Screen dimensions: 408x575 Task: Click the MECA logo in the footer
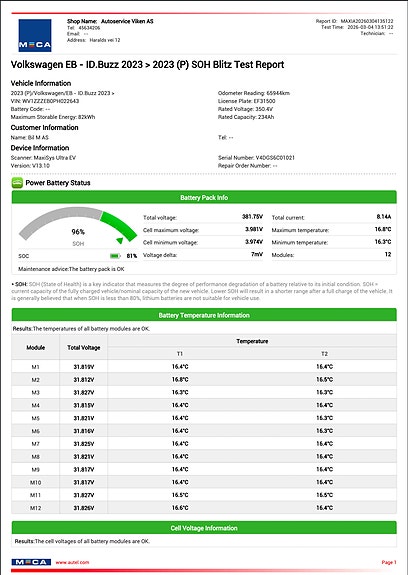click(31, 562)
